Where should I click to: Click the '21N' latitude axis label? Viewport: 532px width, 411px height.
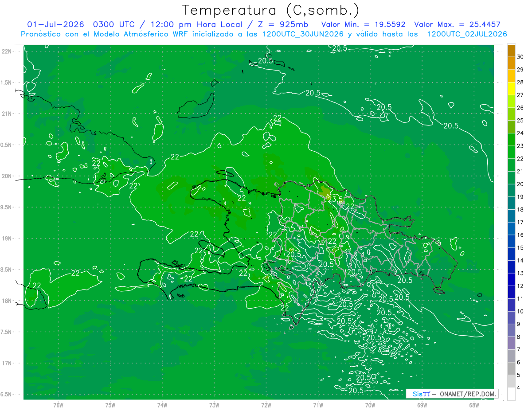click(8, 114)
